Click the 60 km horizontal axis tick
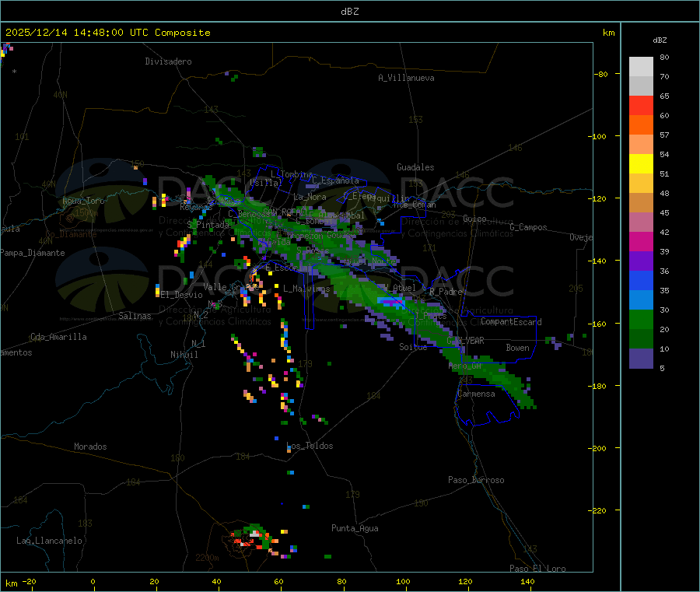Image resolution: width=700 pixels, height=592 pixels. 279,582
